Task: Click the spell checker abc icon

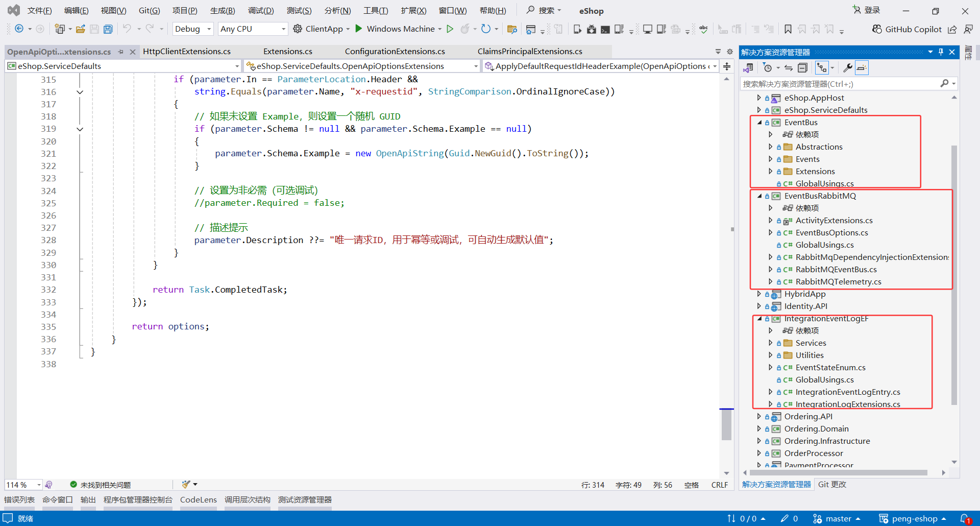Action: tap(703, 29)
